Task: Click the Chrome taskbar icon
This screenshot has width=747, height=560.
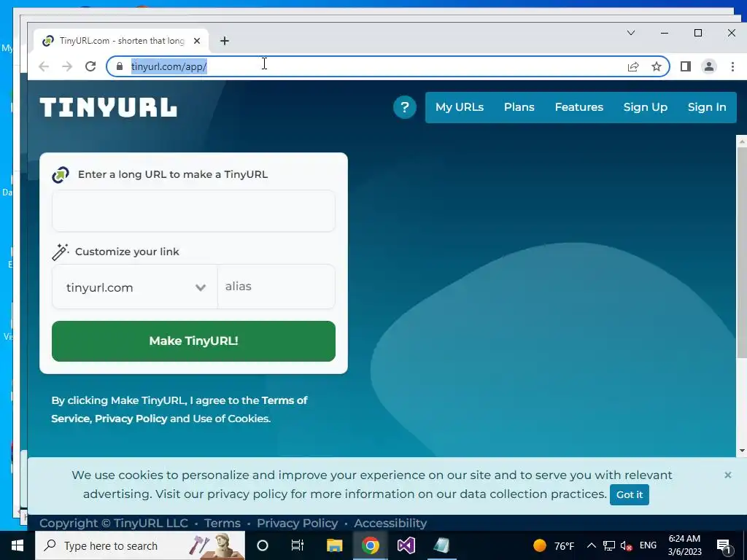Action: [370, 545]
